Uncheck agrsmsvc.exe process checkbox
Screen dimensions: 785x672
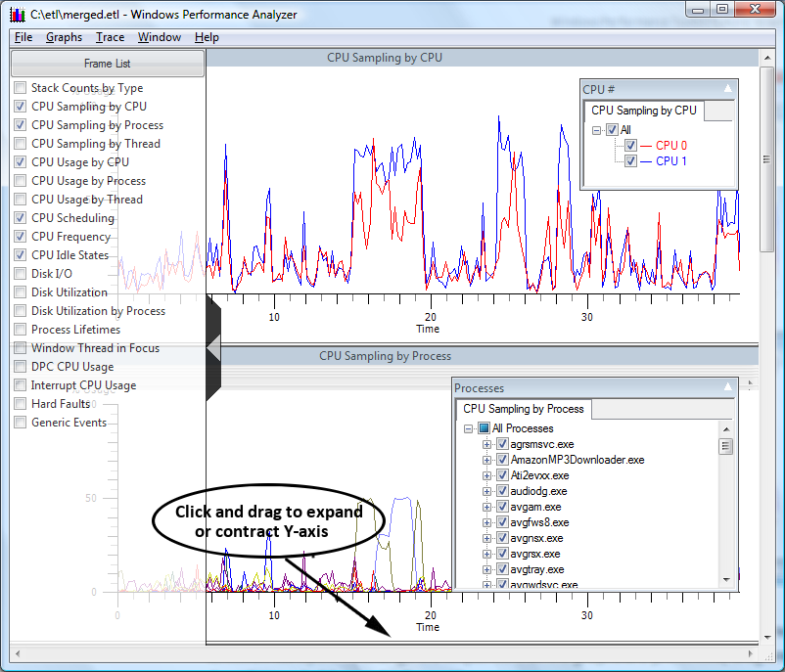pos(503,444)
